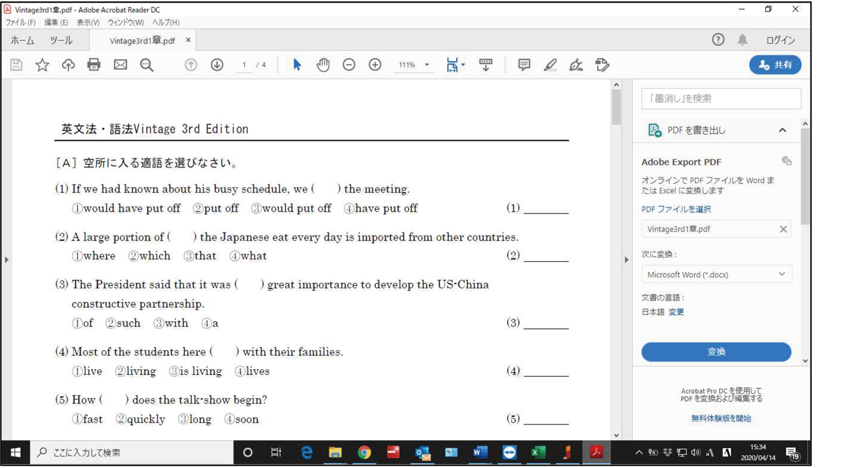The image size is (868, 468).
Task: Click the zoom out minus icon
Action: pos(349,65)
